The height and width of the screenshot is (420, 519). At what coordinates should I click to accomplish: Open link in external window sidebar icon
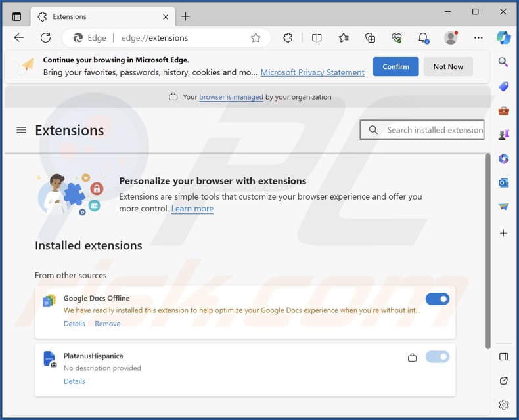[503, 381]
